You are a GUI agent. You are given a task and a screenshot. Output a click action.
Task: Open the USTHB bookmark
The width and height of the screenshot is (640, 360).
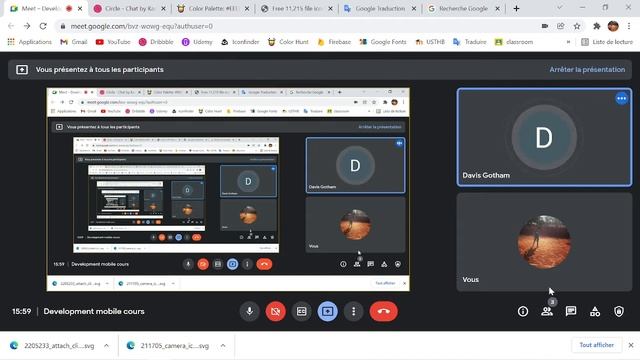(x=430, y=42)
